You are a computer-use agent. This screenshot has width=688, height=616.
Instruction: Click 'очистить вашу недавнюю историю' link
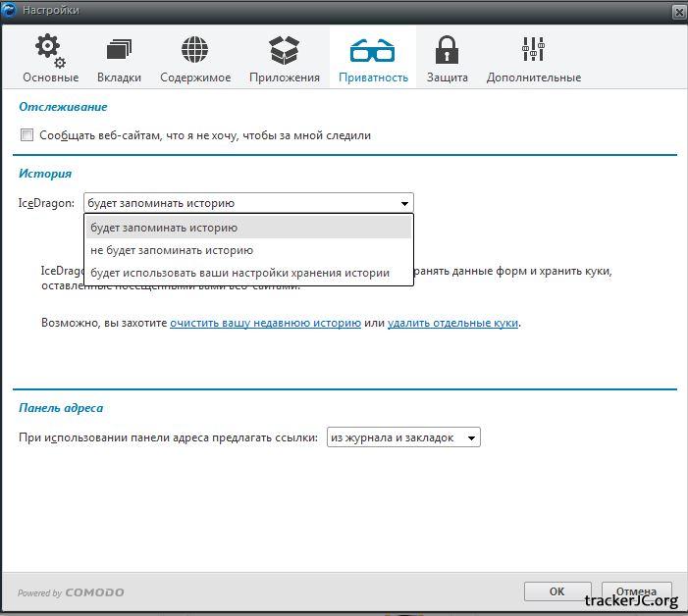click(265, 322)
